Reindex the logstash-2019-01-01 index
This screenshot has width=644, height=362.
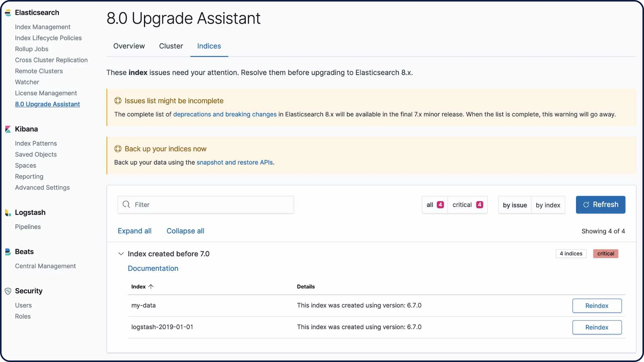tap(597, 327)
